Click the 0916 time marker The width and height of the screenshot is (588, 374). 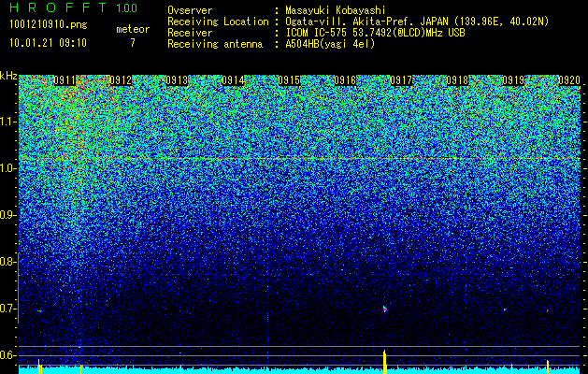pos(345,80)
